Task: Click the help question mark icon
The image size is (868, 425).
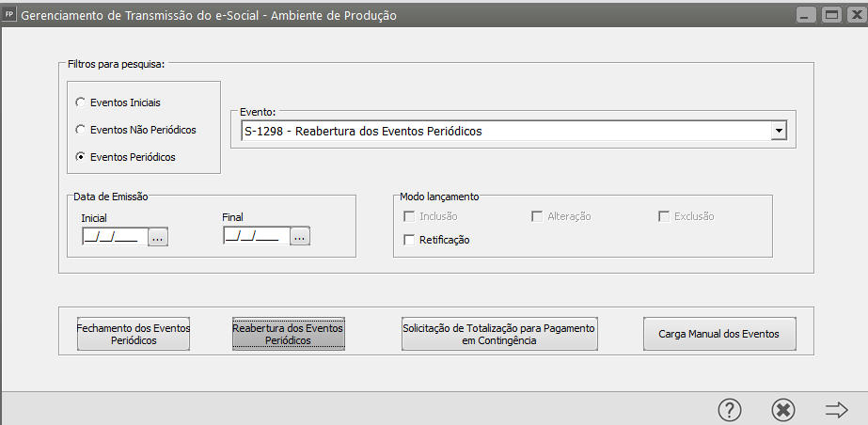Action: [730, 409]
